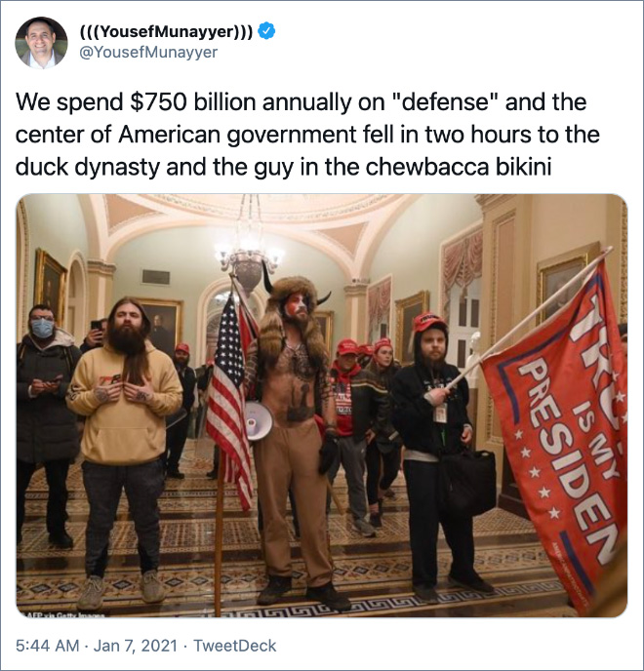Image resolution: width=644 pixels, height=671 pixels.
Task: Click the gold-framed painting on left wall
Action: pyautogui.click(x=50, y=284)
